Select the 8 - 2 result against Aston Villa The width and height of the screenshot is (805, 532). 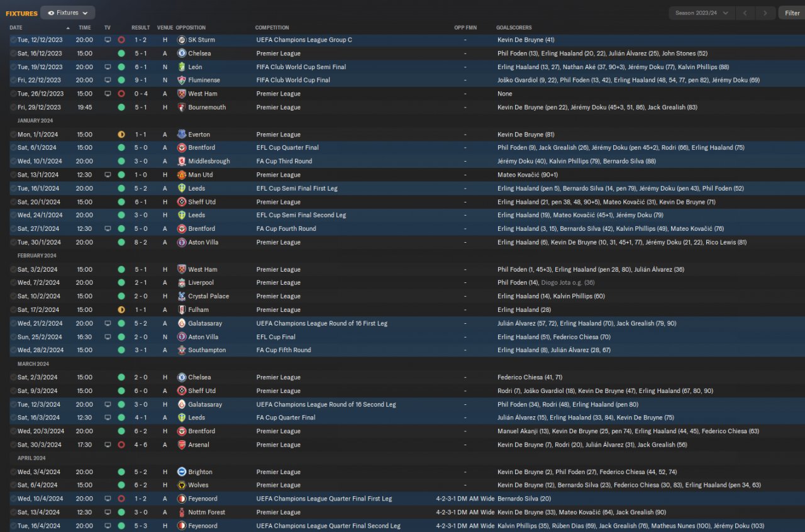point(140,242)
